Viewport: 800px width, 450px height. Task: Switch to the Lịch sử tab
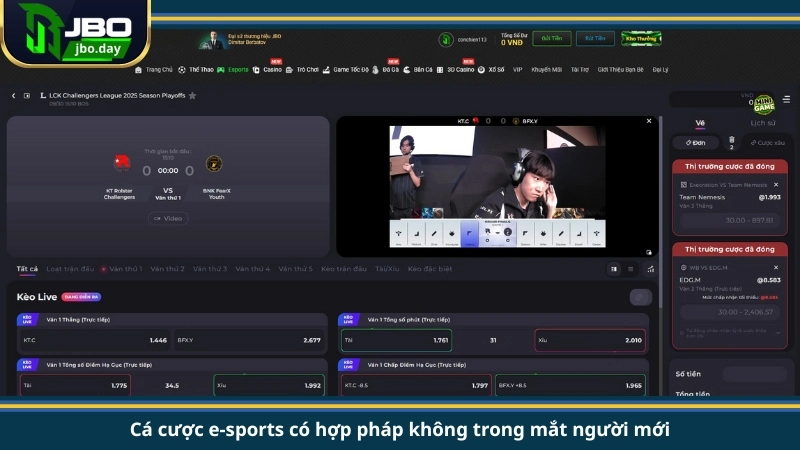(763, 123)
